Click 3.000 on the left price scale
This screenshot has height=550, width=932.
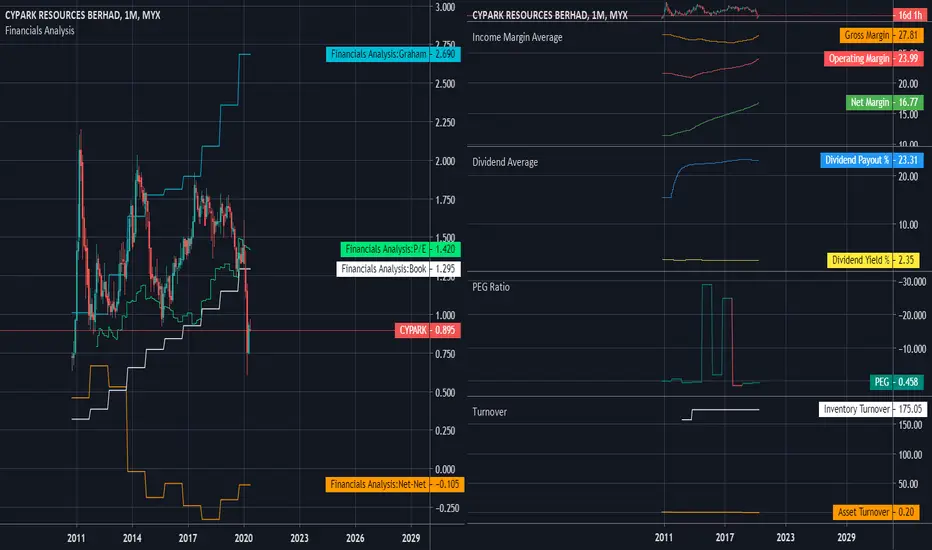pos(445,7)
